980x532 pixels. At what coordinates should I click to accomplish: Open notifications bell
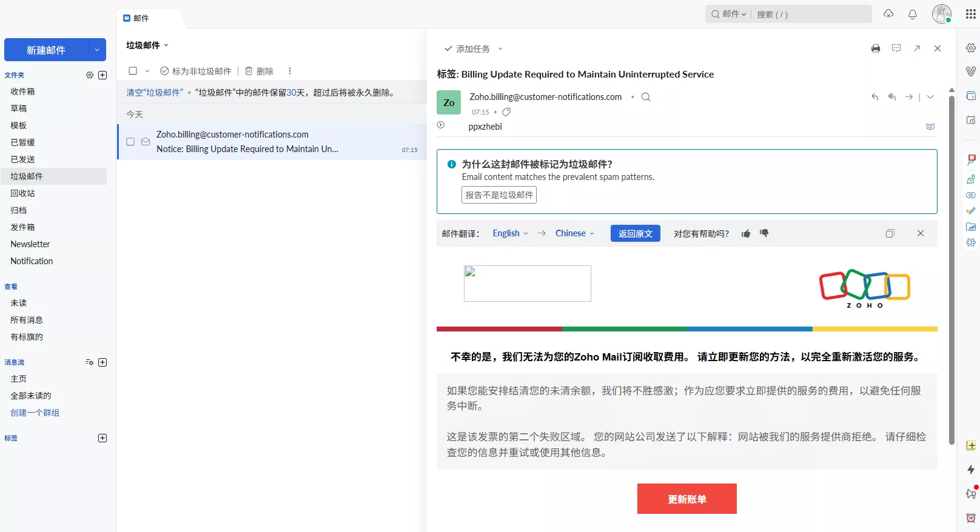coord(913,14)
